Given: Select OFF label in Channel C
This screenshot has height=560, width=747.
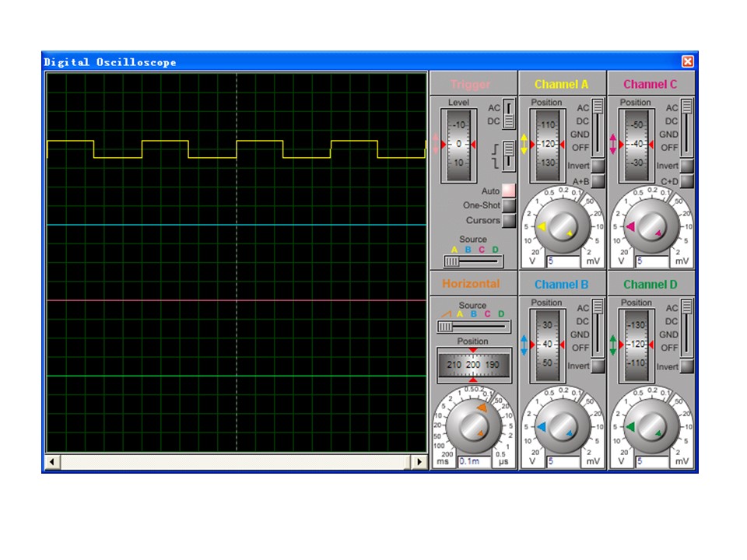Looking at the screenshot, I should (x=669, y=148).
